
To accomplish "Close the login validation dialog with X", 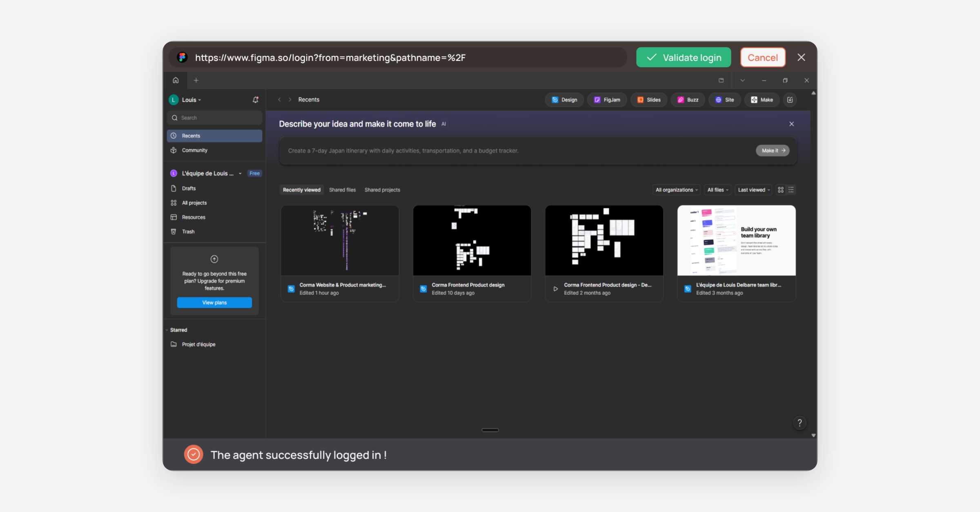I will pos(802,58).
